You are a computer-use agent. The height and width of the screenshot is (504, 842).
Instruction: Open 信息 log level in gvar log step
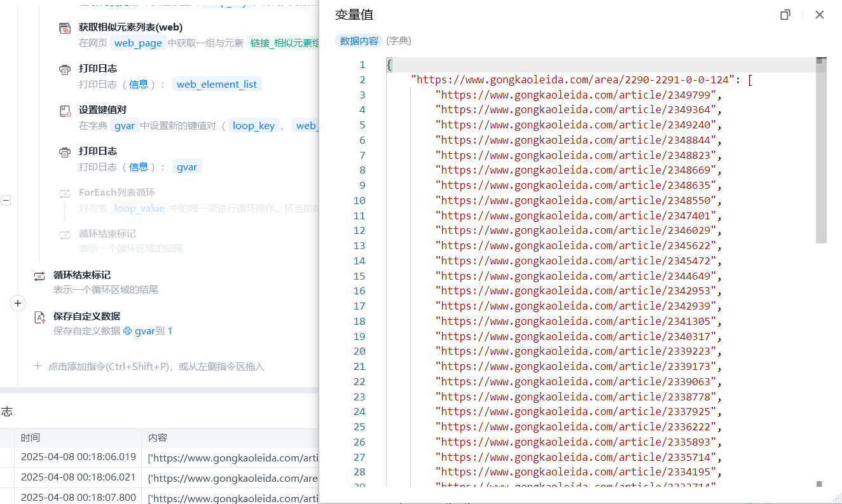pos(139,167)
